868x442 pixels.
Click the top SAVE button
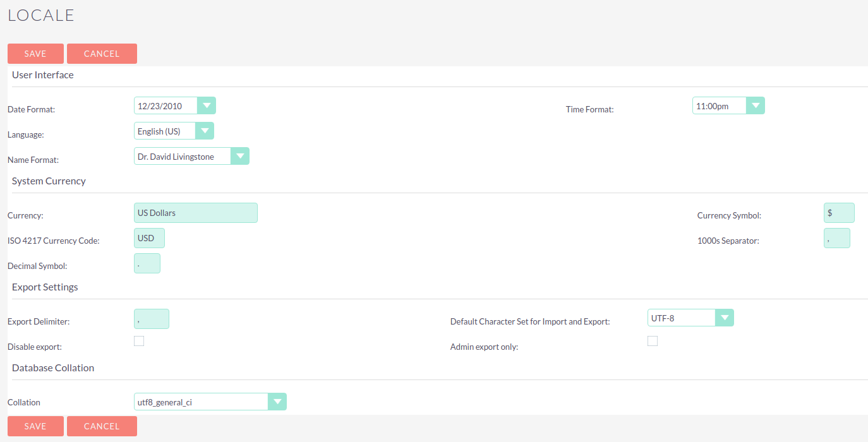point(35,54)
